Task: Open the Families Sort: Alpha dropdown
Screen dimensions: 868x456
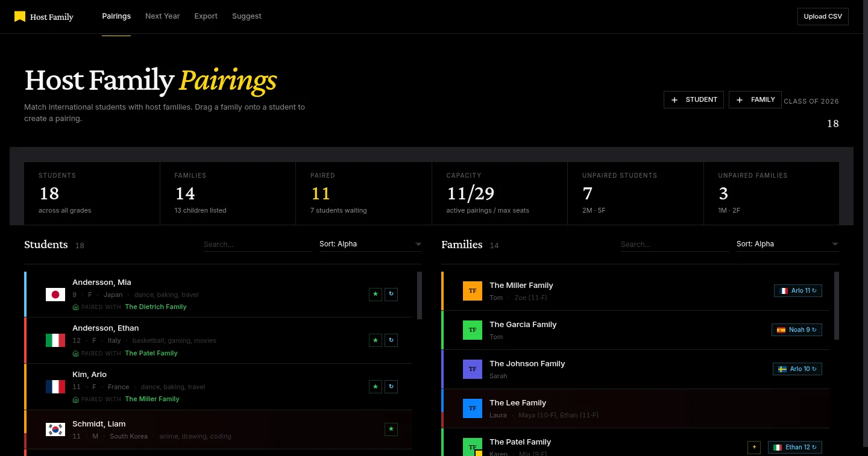Action: coord(788,244)
